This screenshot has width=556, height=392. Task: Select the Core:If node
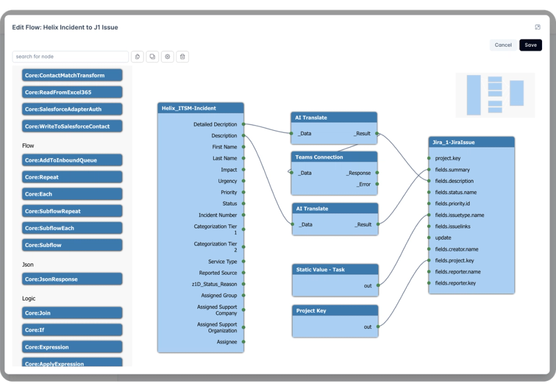coord(72,330)
